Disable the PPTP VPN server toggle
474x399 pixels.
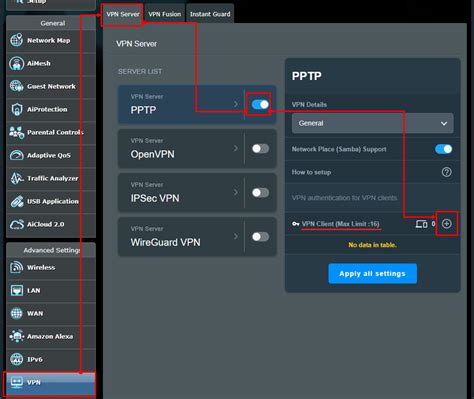(x=260, y=105)
